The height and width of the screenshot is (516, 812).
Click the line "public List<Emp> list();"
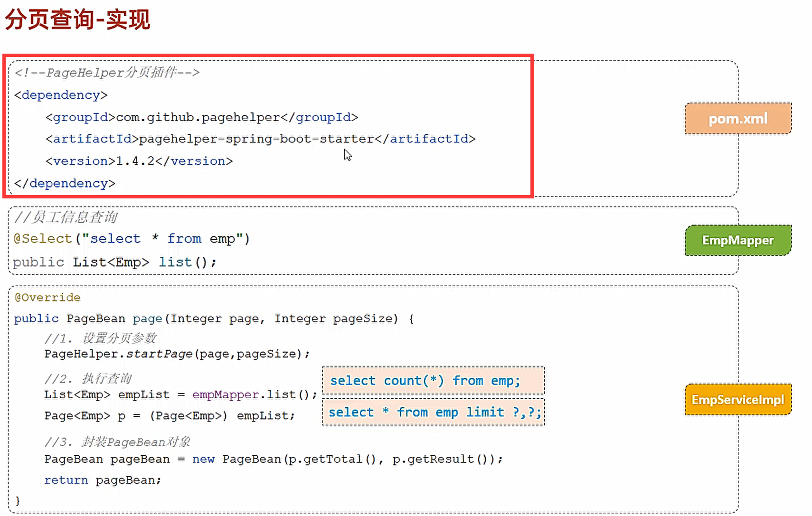(x=114, y=262)
